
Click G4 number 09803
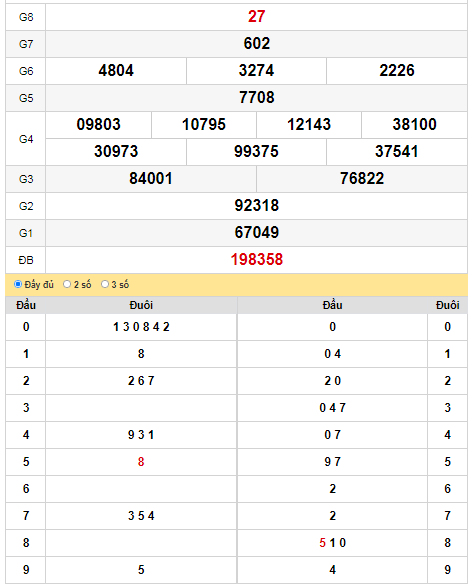pos(98,125)
